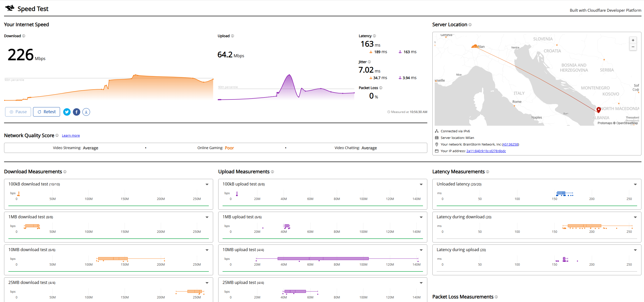Screen dimensions: 644x302
Task: Click the 163 ms latency value
Action: coord(370,44)
